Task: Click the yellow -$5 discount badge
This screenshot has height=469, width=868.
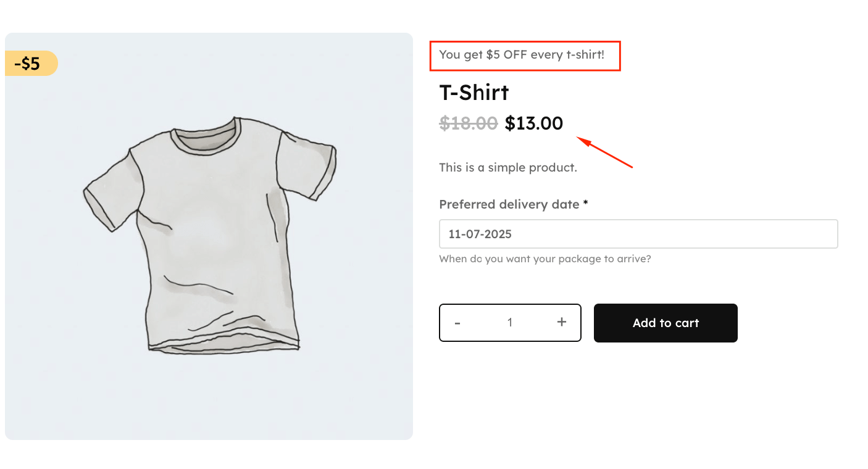Action: pos(27,63)
